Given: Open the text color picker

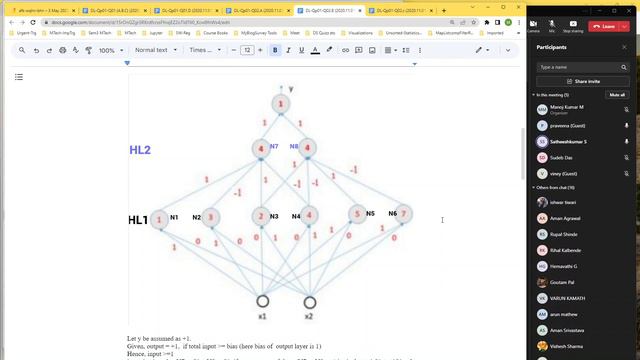Looking at the screenshot, I should click(315, 50).
